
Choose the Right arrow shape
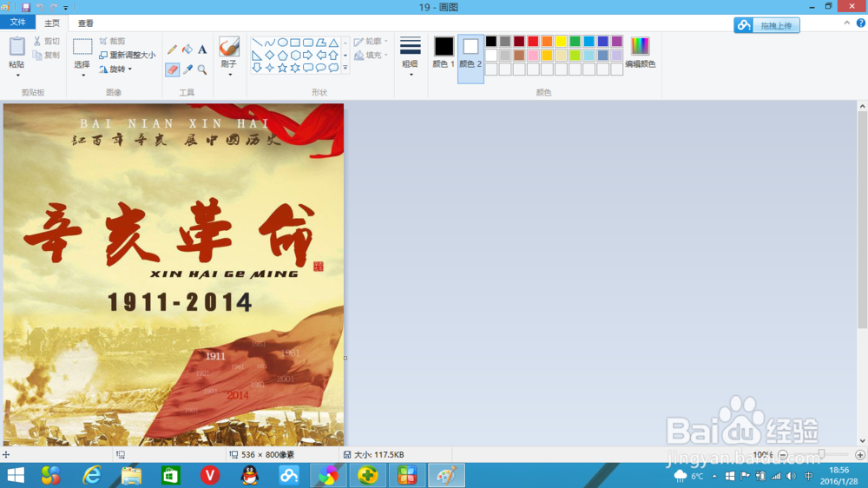[x=308, y=56]
